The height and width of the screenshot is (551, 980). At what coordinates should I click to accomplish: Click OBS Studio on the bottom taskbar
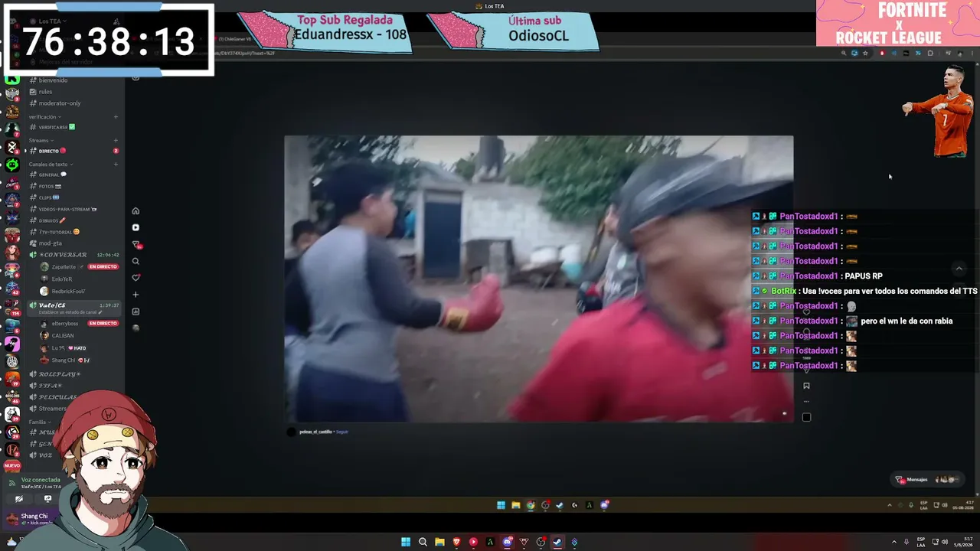point(541,543)
